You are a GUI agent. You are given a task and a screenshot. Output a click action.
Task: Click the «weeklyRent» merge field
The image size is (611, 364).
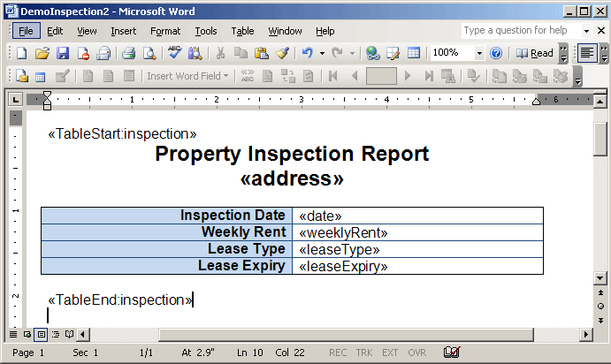(343, 232)
